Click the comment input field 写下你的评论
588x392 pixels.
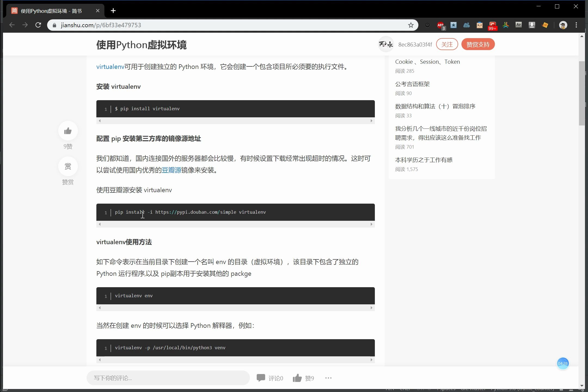tap(168, 378)
